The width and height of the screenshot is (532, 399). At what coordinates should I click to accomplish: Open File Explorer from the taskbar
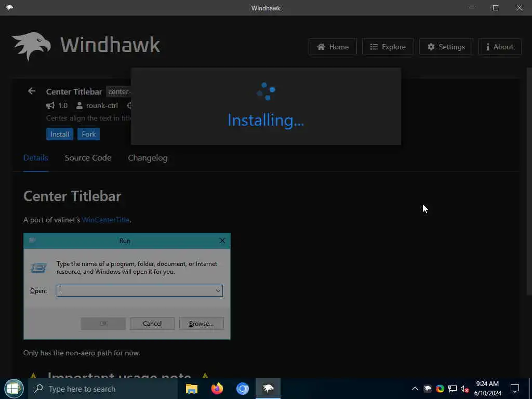point(192,389)
